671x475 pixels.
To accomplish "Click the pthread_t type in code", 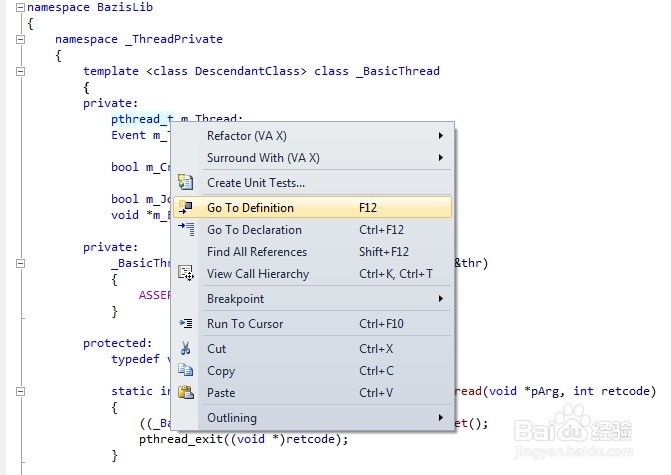I will 142,119.
